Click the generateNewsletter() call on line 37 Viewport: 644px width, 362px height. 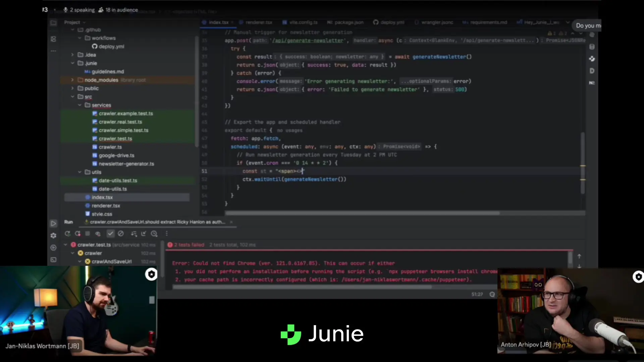pos(442,57)
